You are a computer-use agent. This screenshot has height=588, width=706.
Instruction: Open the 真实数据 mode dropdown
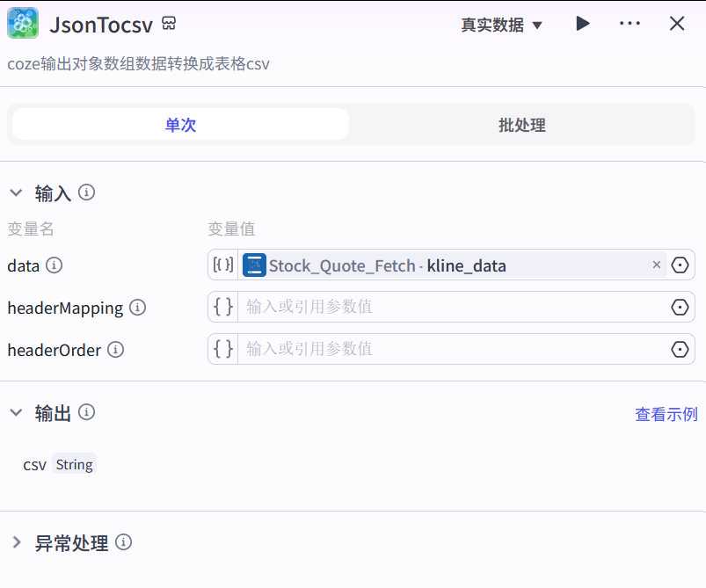coord(501,25)
